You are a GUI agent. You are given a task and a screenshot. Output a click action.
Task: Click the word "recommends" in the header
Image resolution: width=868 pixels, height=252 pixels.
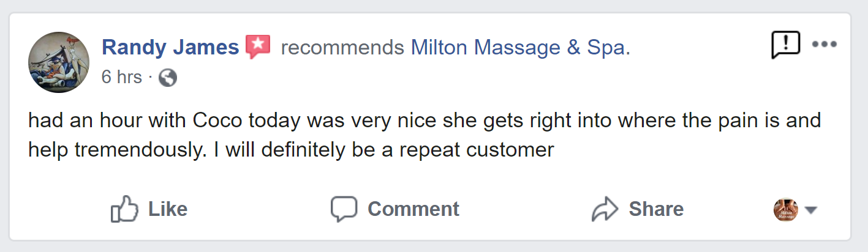tap(342, 47)
